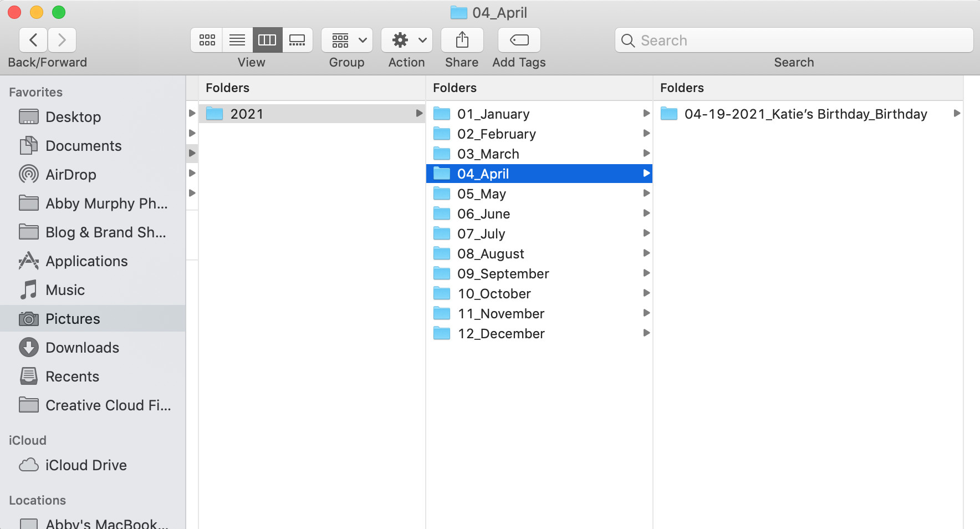980x529 pixels.
Task: Select the 10_October folder
Action: click(x=539, y=293)
